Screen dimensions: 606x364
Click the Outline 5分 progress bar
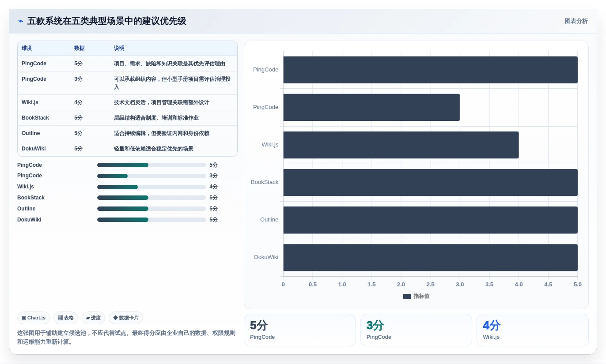[x=151, y=209]
